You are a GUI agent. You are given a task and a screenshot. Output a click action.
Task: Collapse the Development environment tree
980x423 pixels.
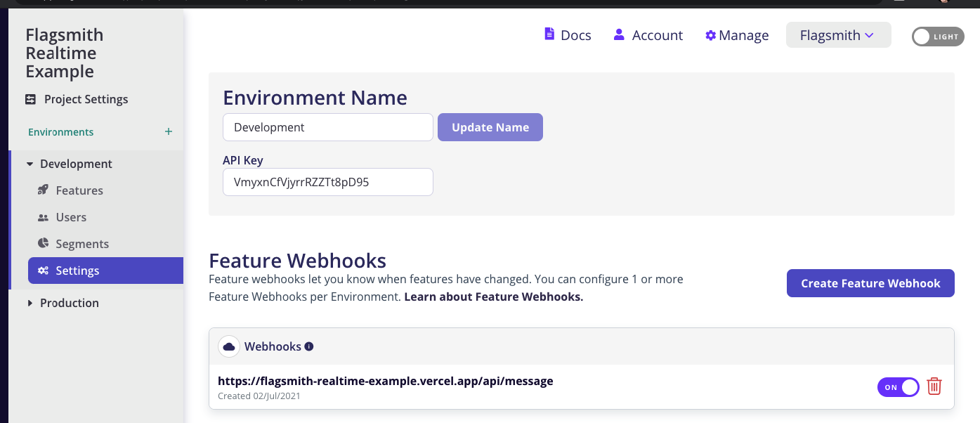(x=30, y=164)
